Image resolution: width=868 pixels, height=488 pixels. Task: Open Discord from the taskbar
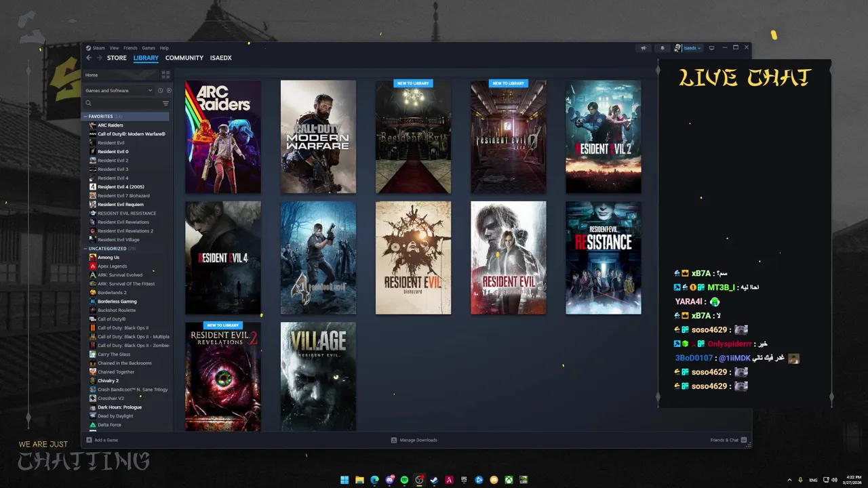(x=389, y=480)
